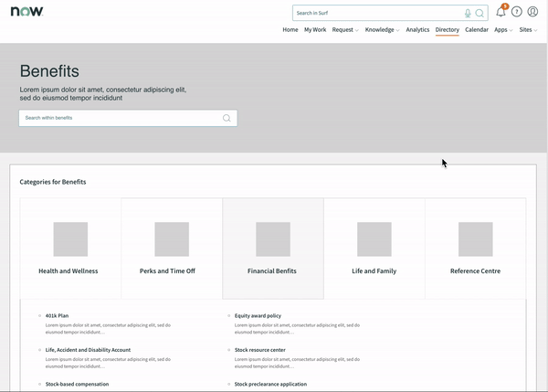Open the Equity award policy link
548x392 pixels.
coord(258,316)
